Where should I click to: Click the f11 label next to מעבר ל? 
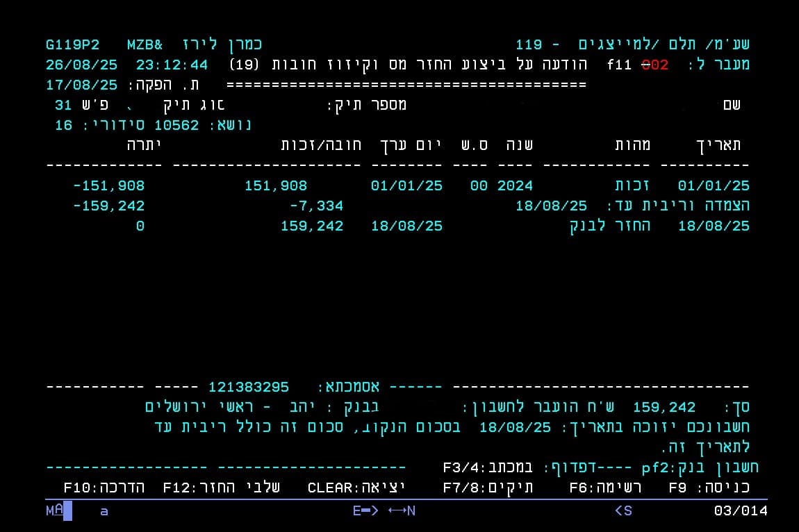coord(618,65)
